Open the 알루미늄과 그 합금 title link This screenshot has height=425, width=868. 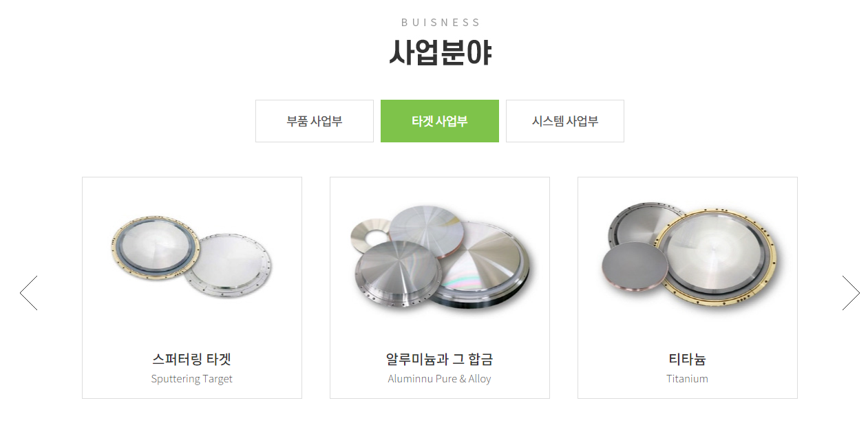pos(440,359)
